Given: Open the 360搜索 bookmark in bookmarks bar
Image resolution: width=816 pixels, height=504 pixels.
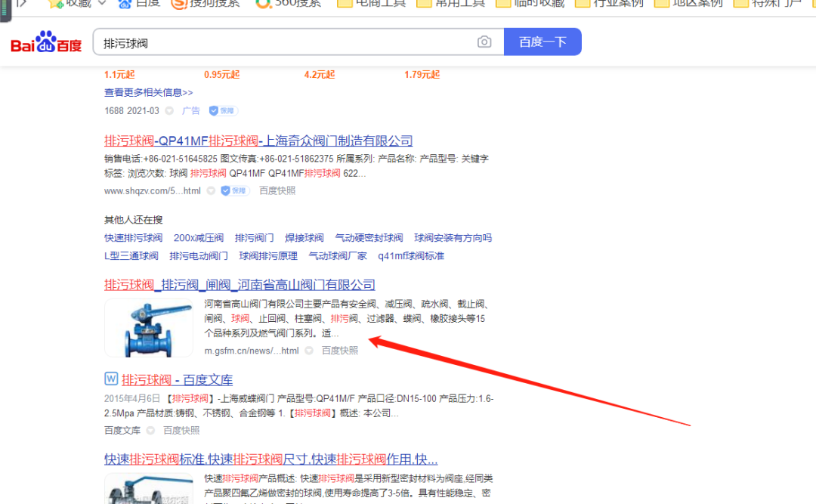Looking at the screenshot, I should 288,3.
